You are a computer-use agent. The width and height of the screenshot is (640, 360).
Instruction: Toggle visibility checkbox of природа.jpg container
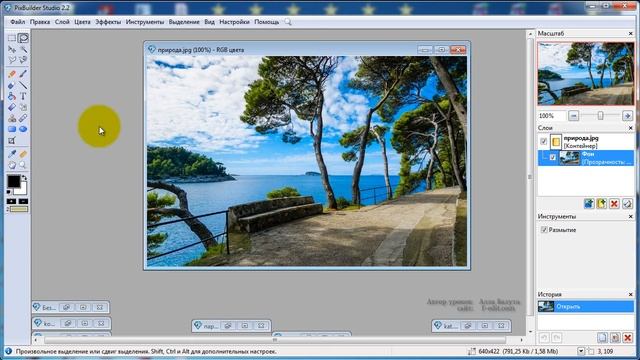click(x=543, y=141)
